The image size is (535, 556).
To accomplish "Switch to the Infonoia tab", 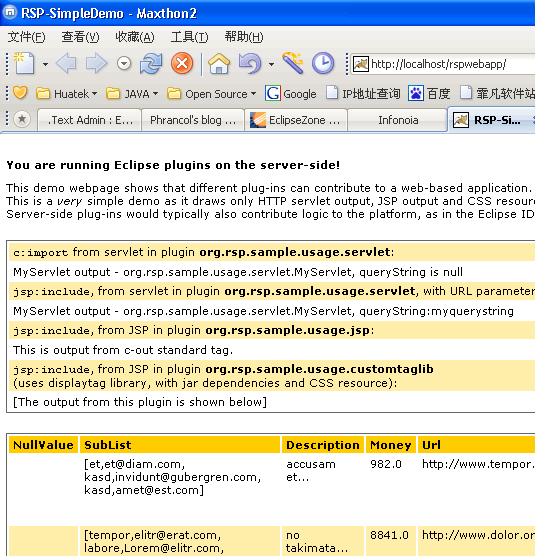I will click(x=397, y=120).
